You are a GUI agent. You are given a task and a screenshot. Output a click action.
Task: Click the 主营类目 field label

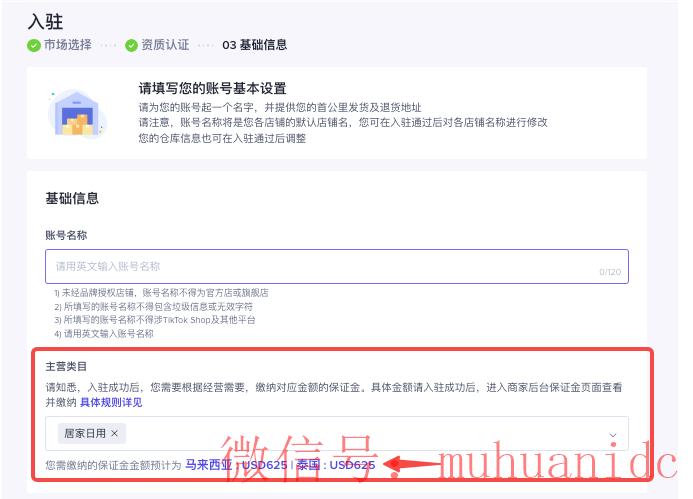coord(66,366)
